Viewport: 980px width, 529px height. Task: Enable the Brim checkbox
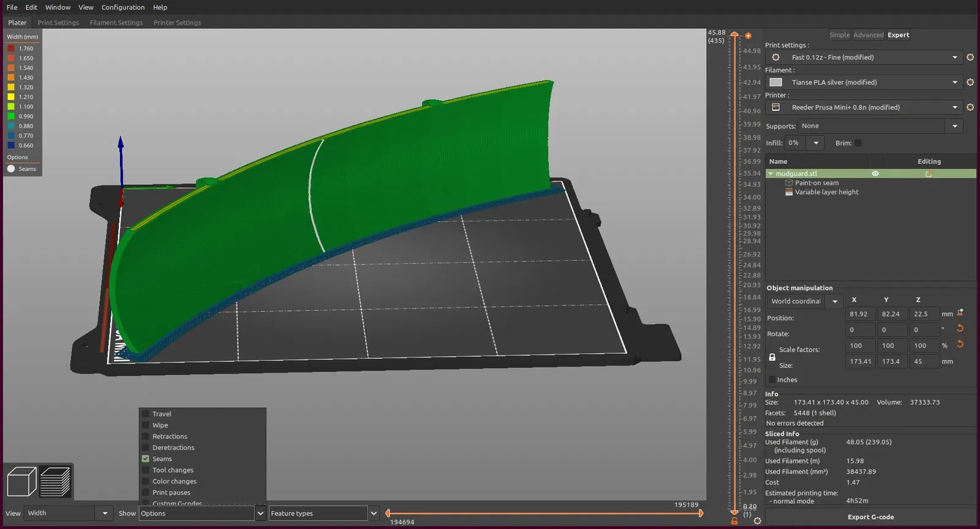point(858,143)
